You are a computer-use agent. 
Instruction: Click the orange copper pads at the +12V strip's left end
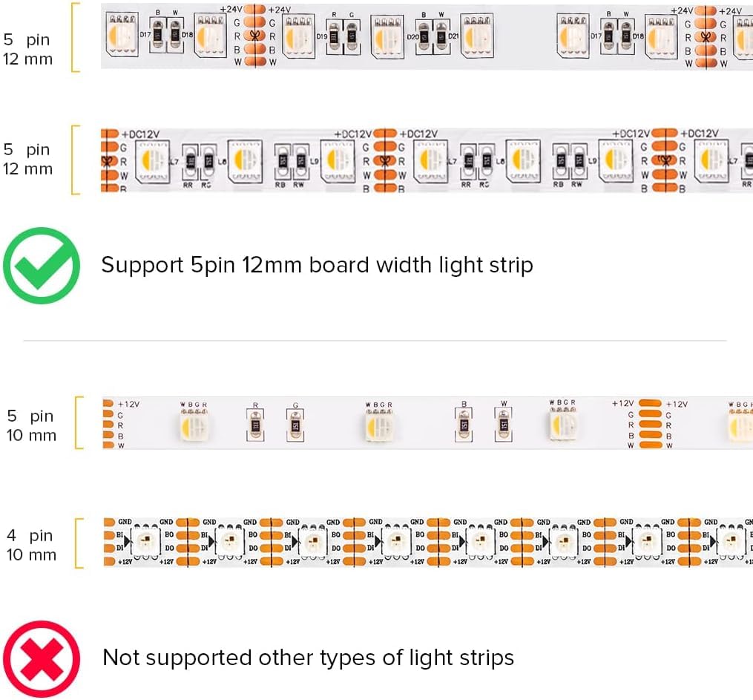(108, 424)
